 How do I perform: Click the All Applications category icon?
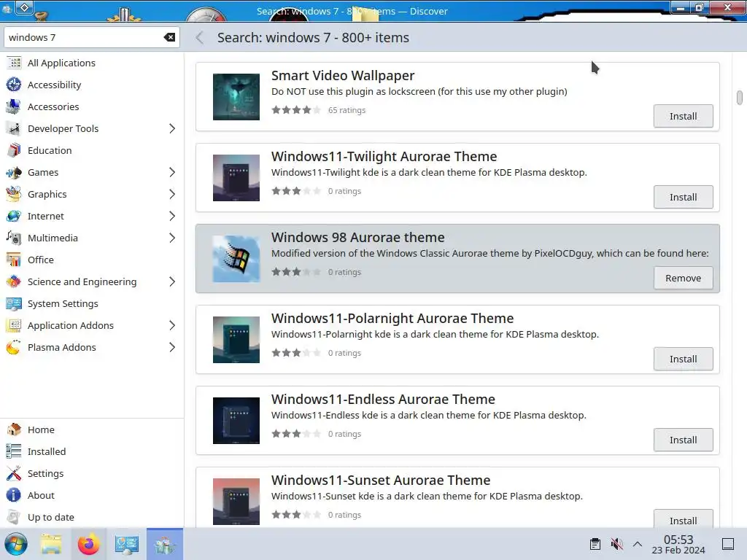click(x=14, y=63)
